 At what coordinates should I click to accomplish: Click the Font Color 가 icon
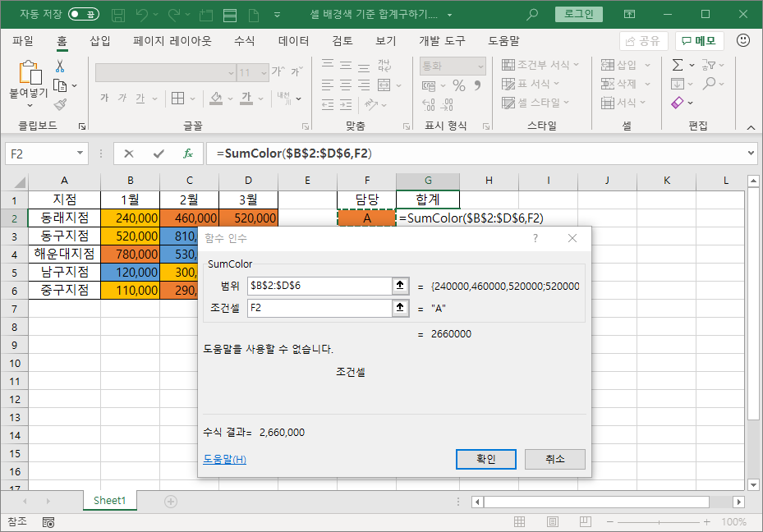point(246,99)
